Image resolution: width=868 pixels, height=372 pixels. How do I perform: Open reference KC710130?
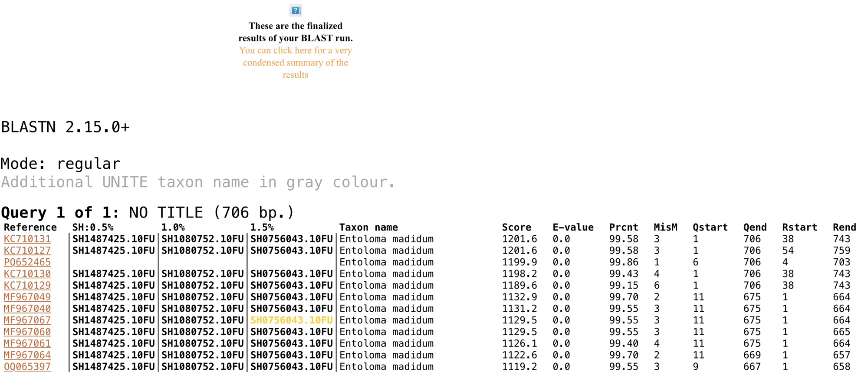[x=27, y=274]
